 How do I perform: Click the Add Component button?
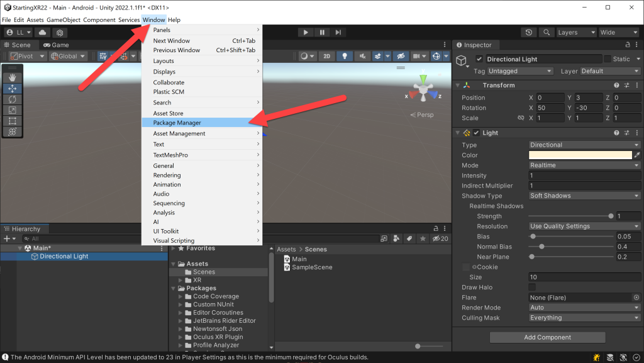(x=547, y=337)
